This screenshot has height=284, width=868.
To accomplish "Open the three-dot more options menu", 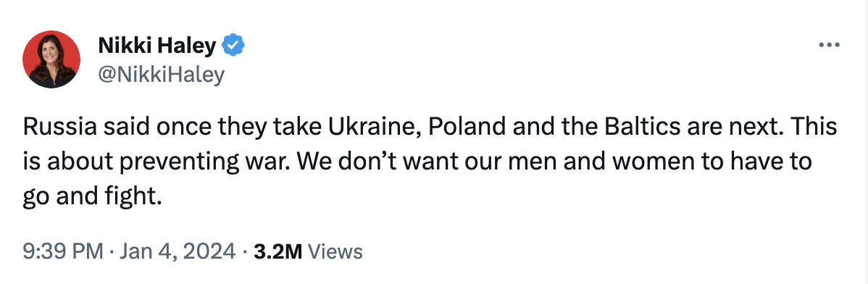I will click(830, 46).
